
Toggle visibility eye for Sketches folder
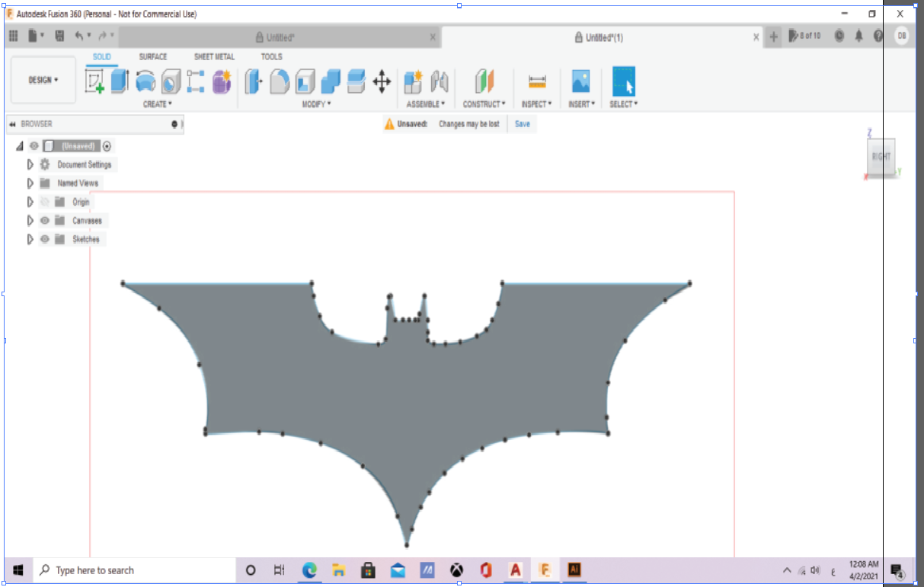[x=45, y=239]
